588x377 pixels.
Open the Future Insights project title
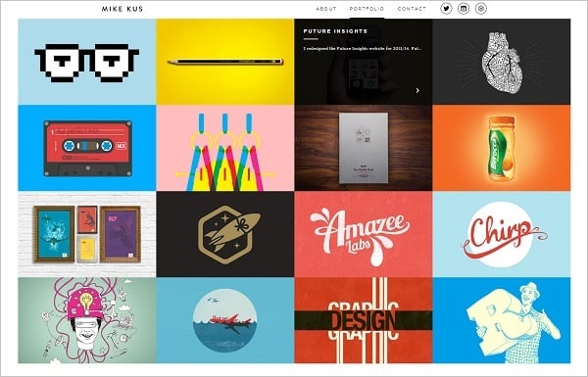click(335, 31)
